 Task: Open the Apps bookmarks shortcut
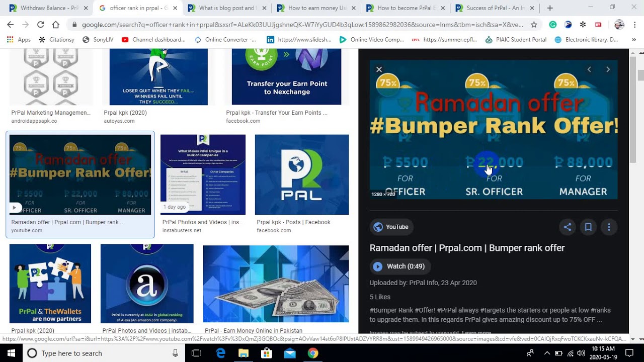(x=19, y=40)
